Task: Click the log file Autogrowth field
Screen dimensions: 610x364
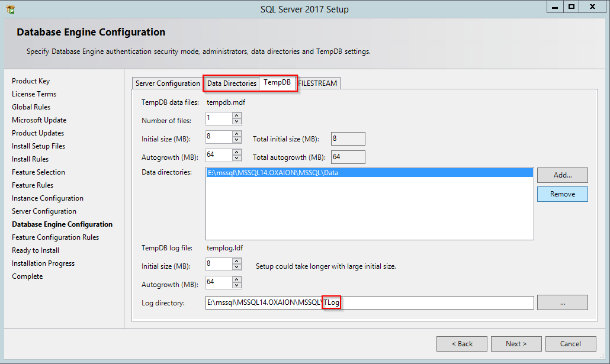Action: point(219,282)
